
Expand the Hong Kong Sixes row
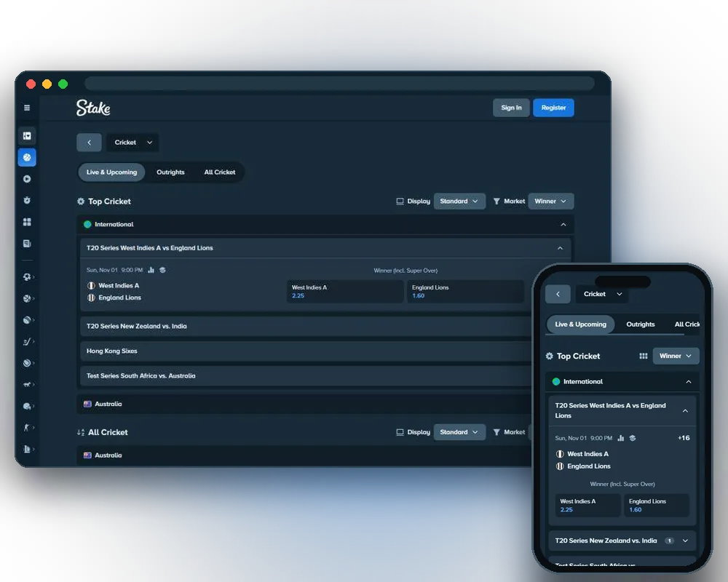306,351
